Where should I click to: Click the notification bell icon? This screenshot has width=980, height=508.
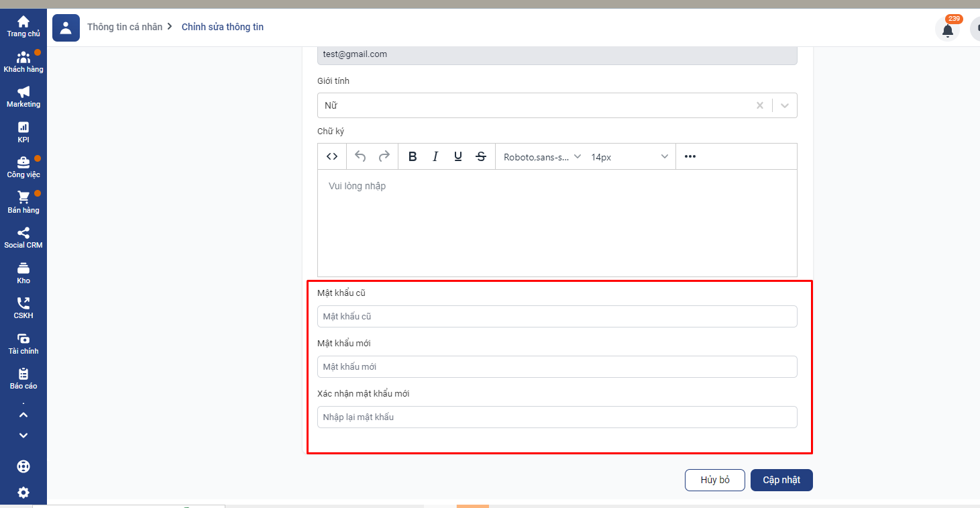point(947,30)
